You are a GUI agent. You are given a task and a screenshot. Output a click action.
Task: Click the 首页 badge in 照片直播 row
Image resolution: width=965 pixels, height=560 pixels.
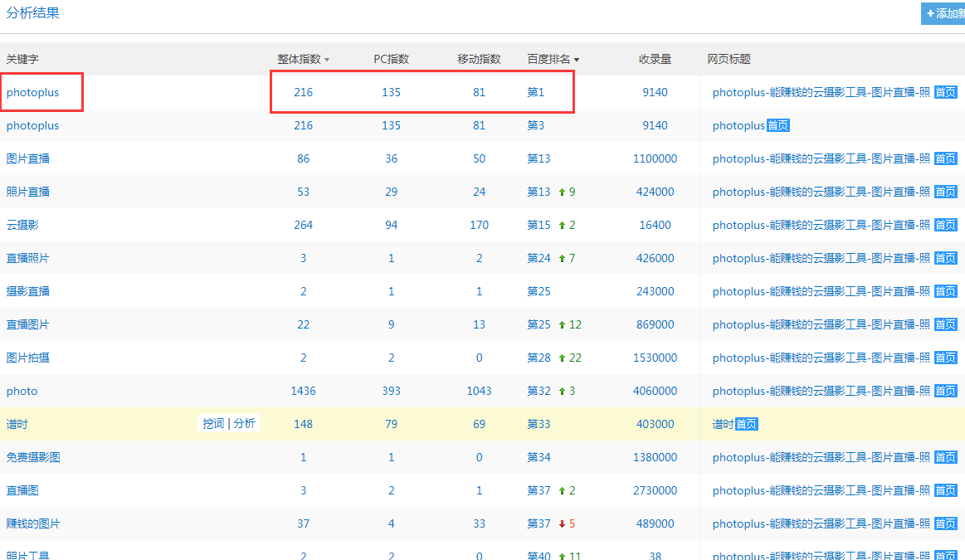pyautogui.click(x=945, y=192)
